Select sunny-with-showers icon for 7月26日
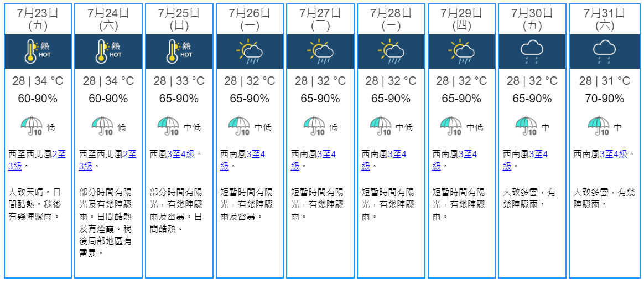 pos(250,52)
